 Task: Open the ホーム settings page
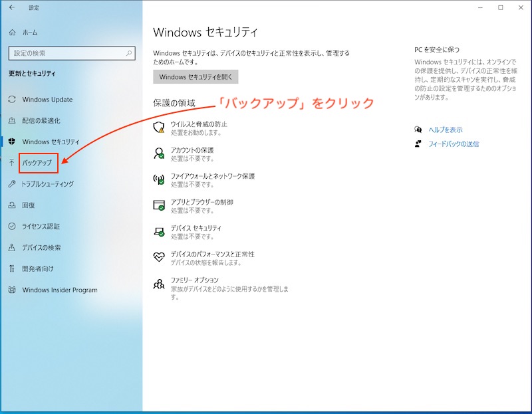pos(30,33)
